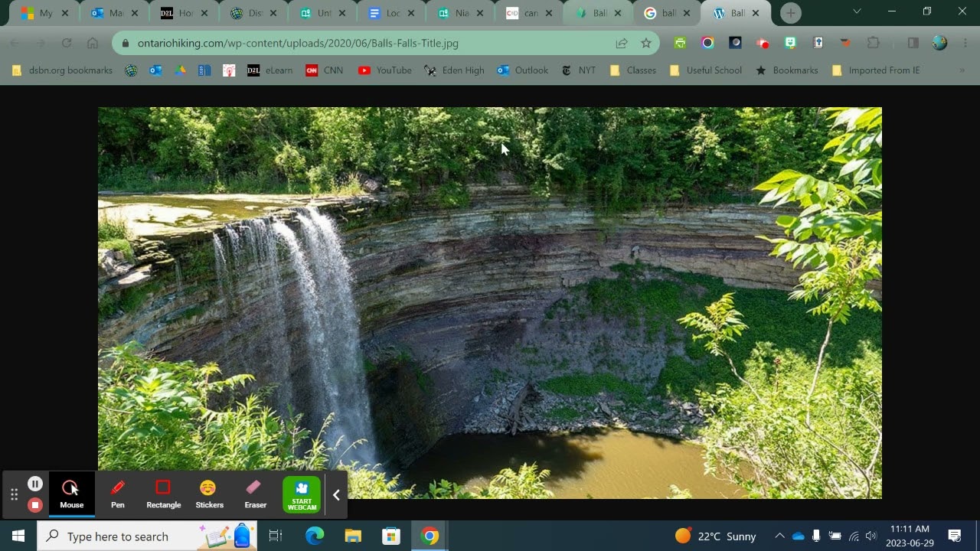
Task: Open Task View on the taskbar
Action: click(x=276, y=536)
